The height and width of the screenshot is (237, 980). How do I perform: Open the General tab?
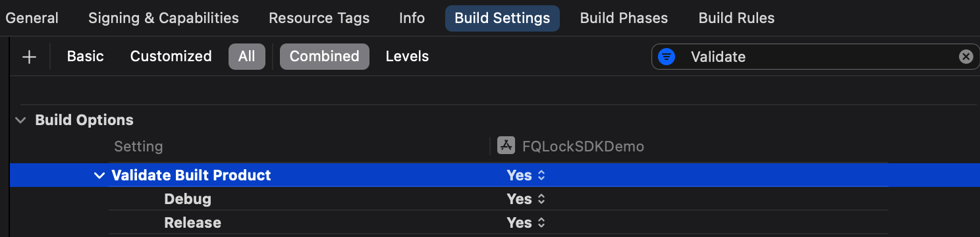(32, 18)
